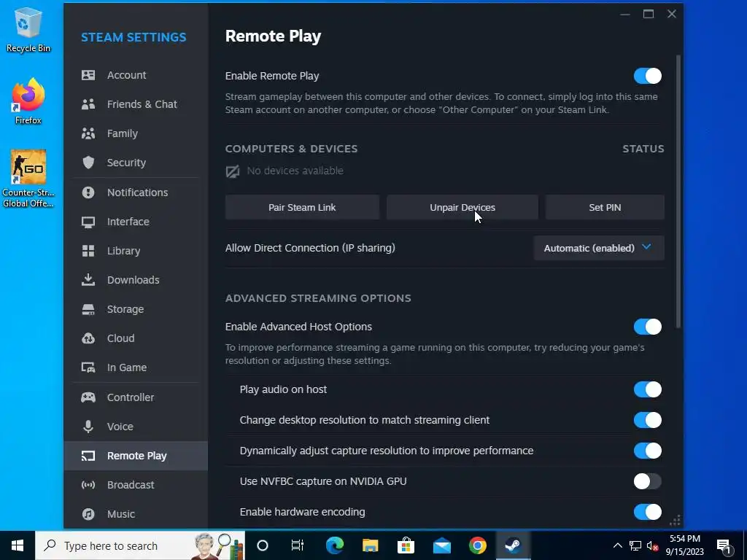Click the Set PIN button
Image resolution: width=747 pixels, height=560 pixels.
tap(605, 208)
